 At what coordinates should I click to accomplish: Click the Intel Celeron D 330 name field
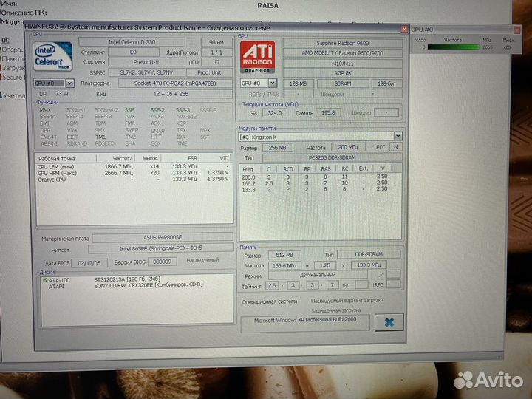tap(132, 42)
